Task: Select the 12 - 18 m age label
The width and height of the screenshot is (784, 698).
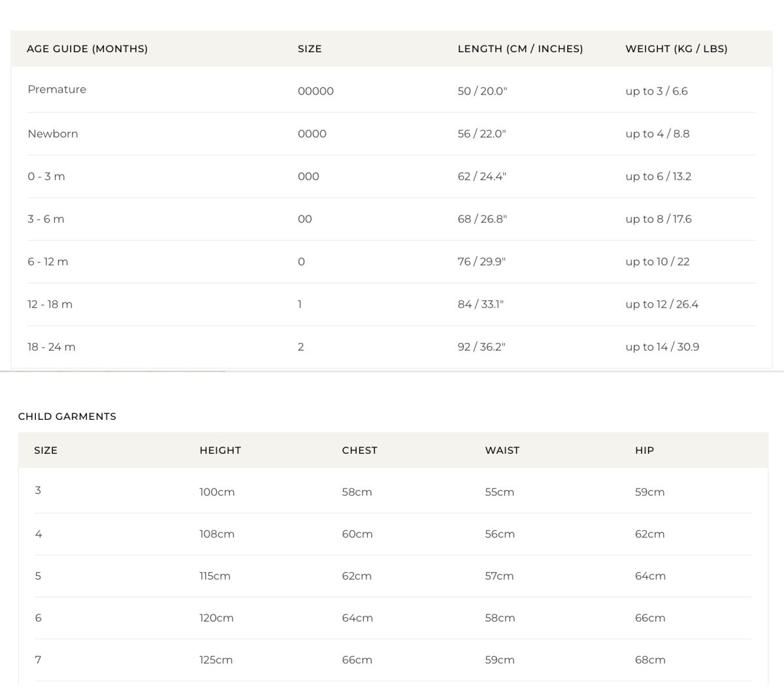Action: click(x=50, y=304)
